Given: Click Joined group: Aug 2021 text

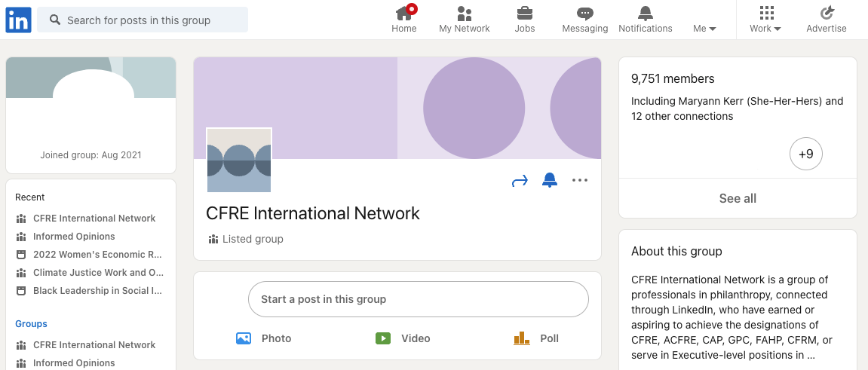Looking at the screenshot, I should (x=90, y=155).
